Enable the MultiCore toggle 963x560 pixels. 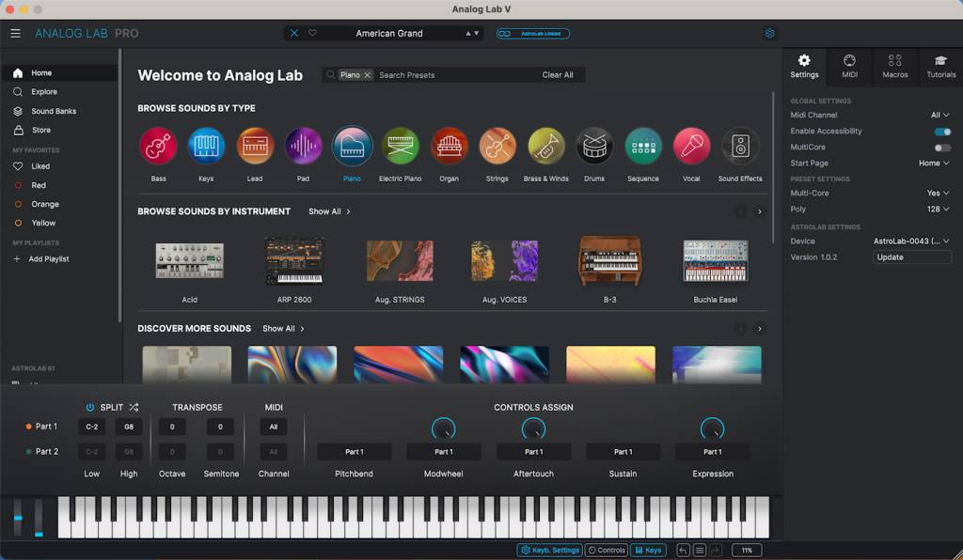pyautogui.click(x=942, y=147)
